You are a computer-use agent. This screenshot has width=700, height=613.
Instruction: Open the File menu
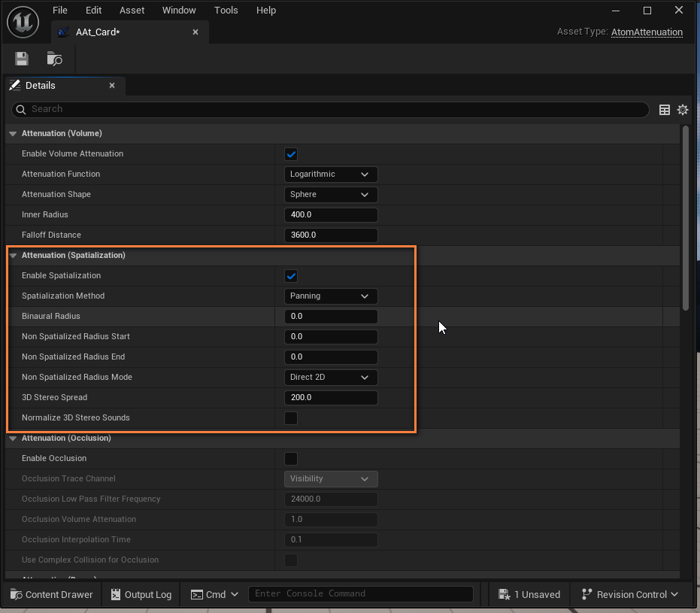click(x=60, y=11)
